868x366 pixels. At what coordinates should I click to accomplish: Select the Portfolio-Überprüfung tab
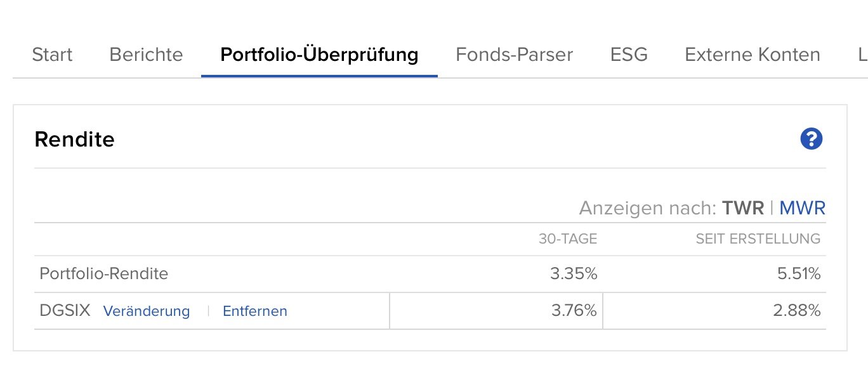point(319,55)
